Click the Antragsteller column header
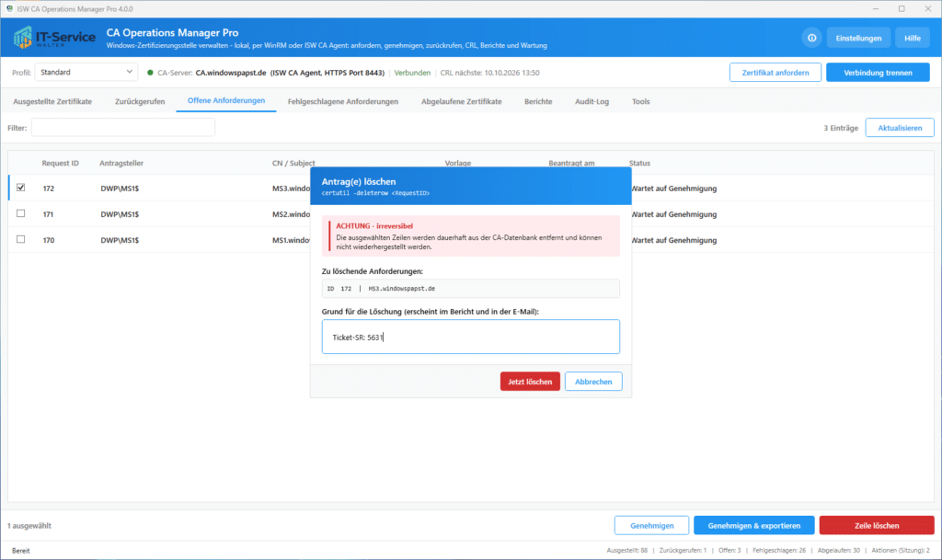This screenshot has width=942, height=560. (121, 164)
